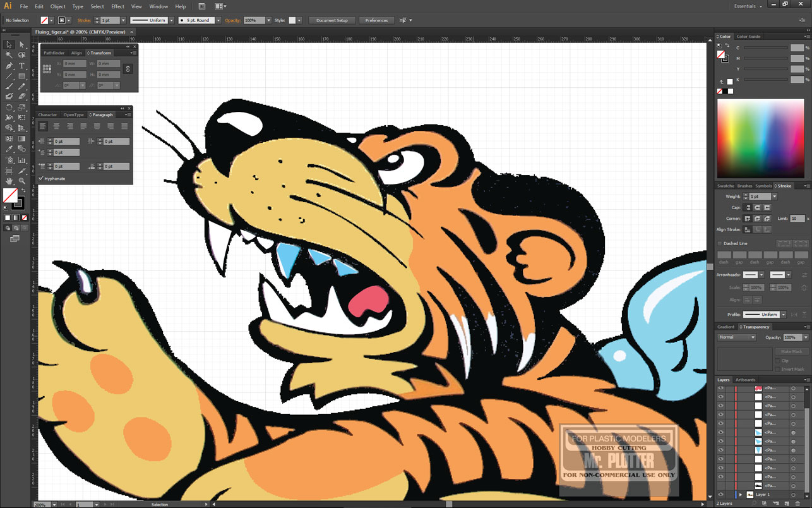Viewport: 812px width, 508px height.
Task: Select the Paintbrush tool
Action: coord(9,87)
